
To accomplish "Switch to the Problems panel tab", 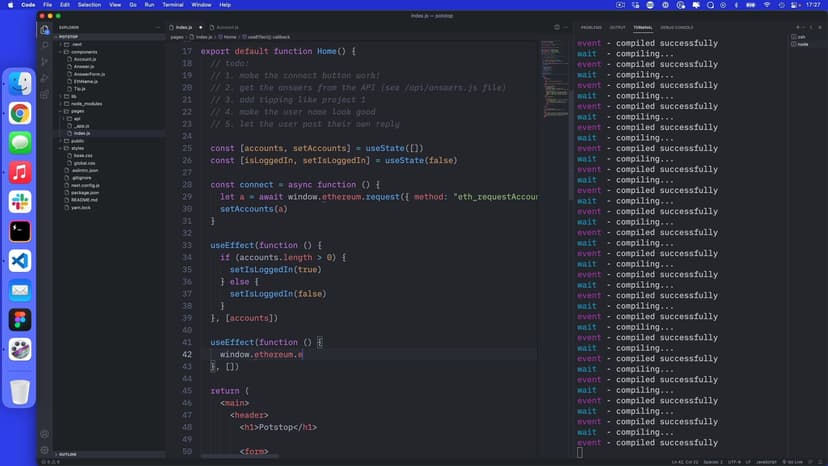I will 591,27.
